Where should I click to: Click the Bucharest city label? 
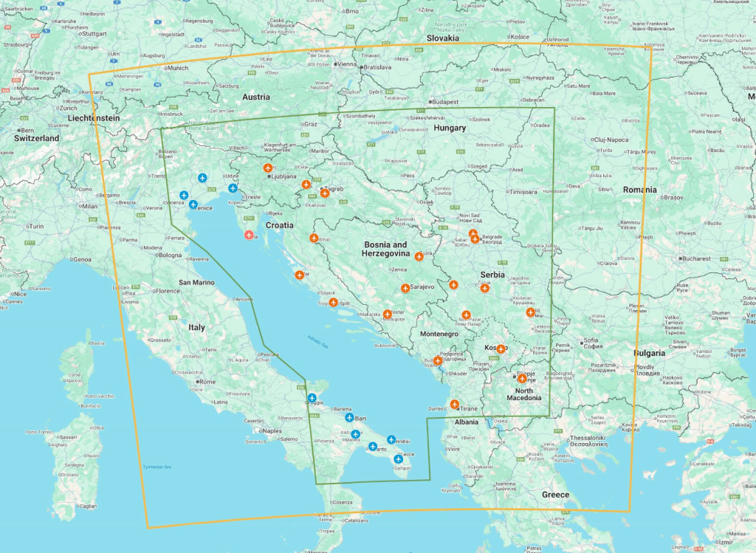point(696,259)
